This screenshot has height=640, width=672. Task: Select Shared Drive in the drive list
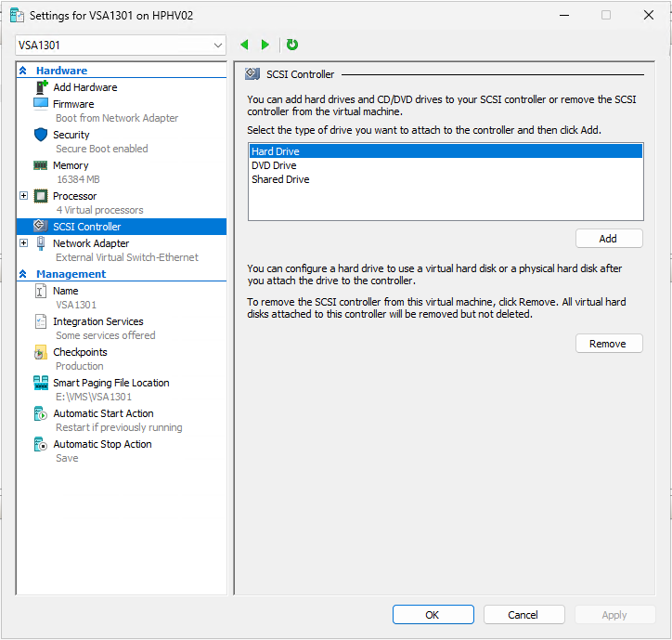click(x=280, y=179)
